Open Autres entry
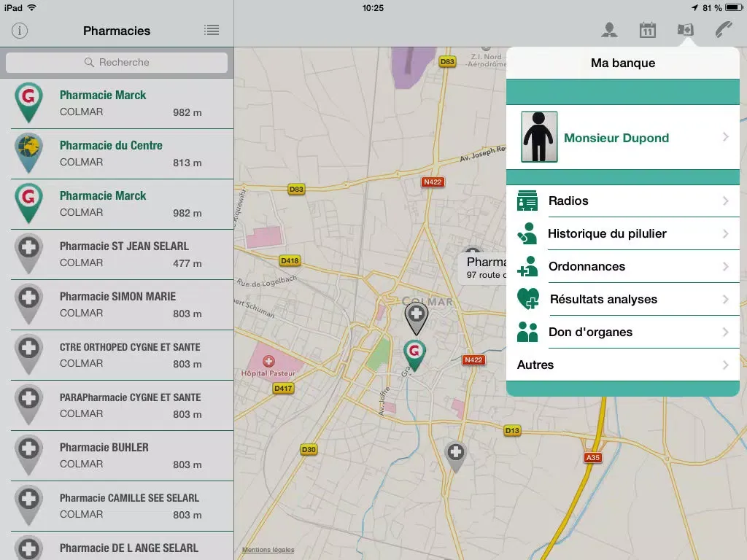 [x=623, y=365]
